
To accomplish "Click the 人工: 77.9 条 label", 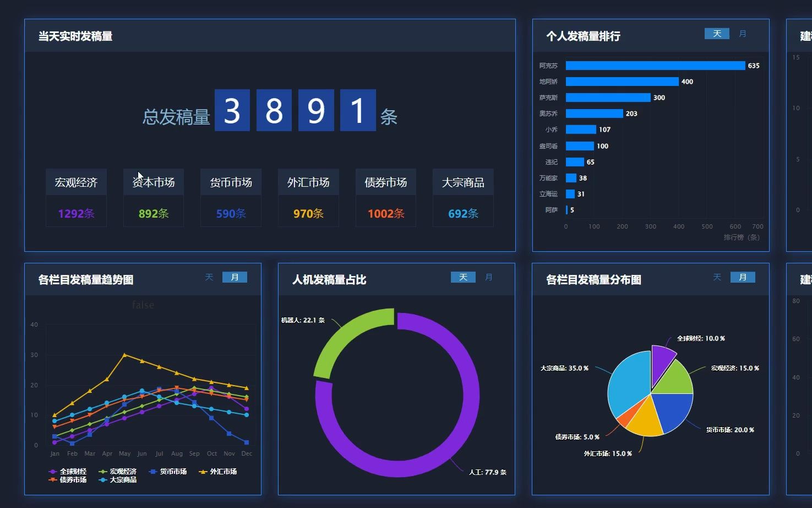I will coord(488,472).
